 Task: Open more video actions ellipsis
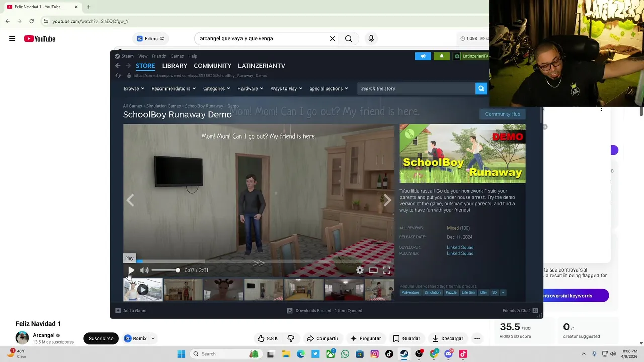(477, 338)
